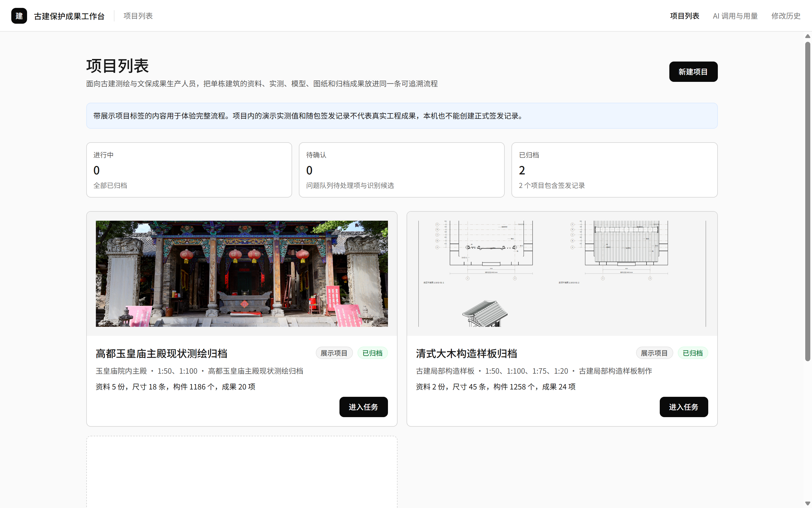The image size is (812, 508).
Task: Click the 玉皇庙院内主殿 scale info line
Action: click(x=199, y=371)
